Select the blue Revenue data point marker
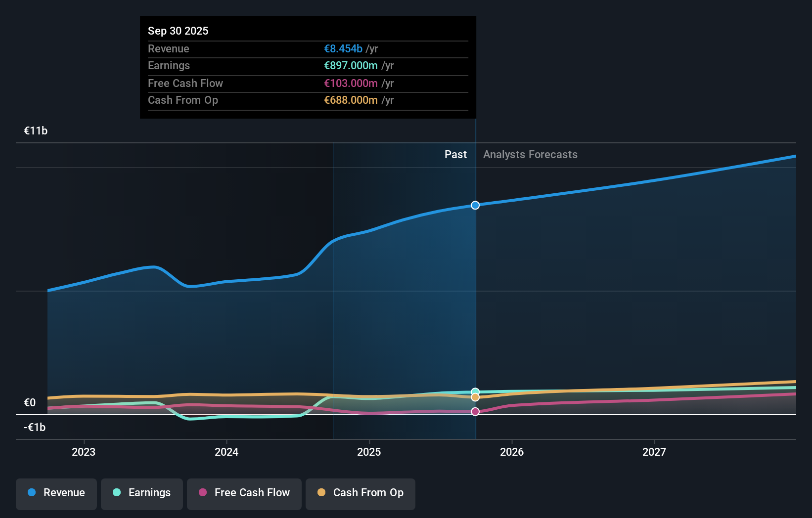This screenshot has height=518, width=812. [x=475, y=205]
